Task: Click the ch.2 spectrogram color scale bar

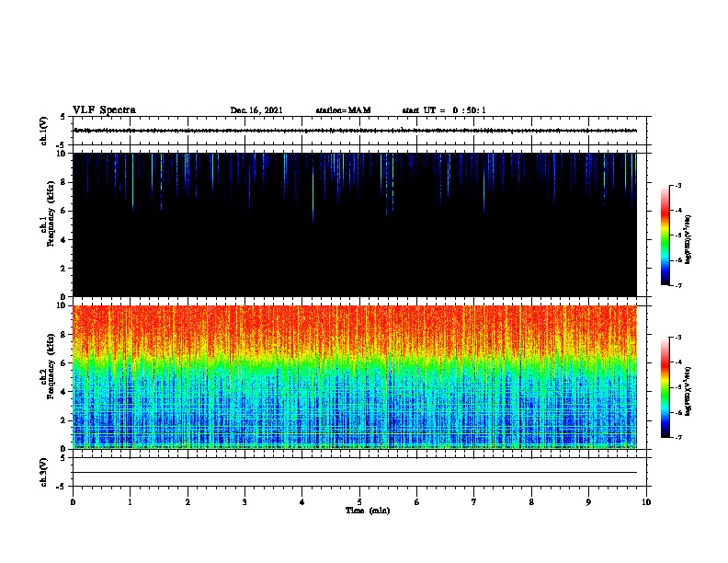Action: (665, 387)
